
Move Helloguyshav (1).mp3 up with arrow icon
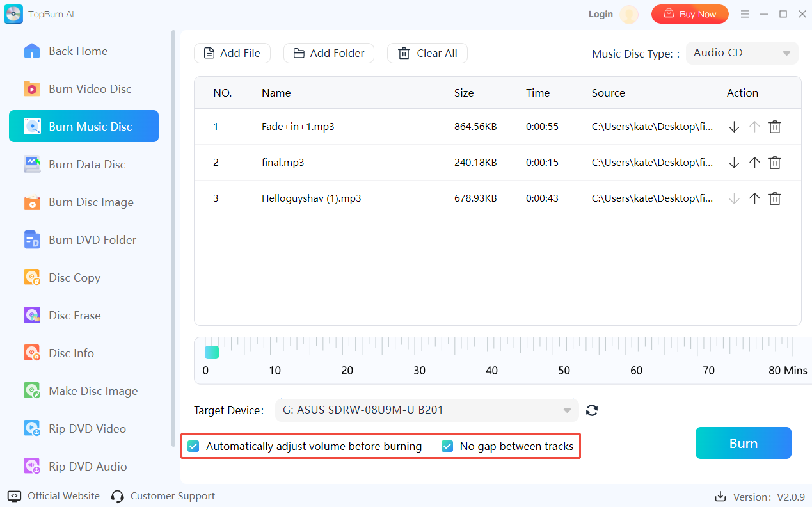[754, 198]
